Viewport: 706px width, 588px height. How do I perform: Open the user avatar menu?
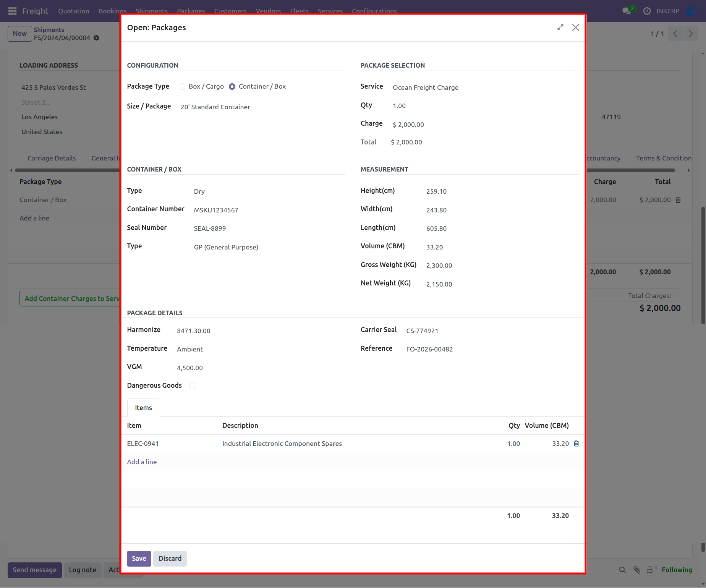[692, 11]
